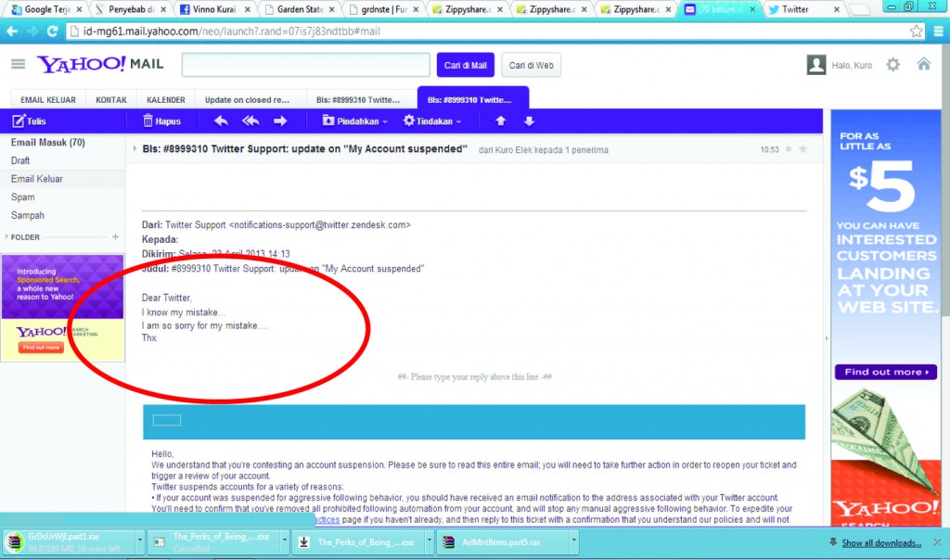Switch to the Vinno Kurai Facebook browser tab

[214, 9]
